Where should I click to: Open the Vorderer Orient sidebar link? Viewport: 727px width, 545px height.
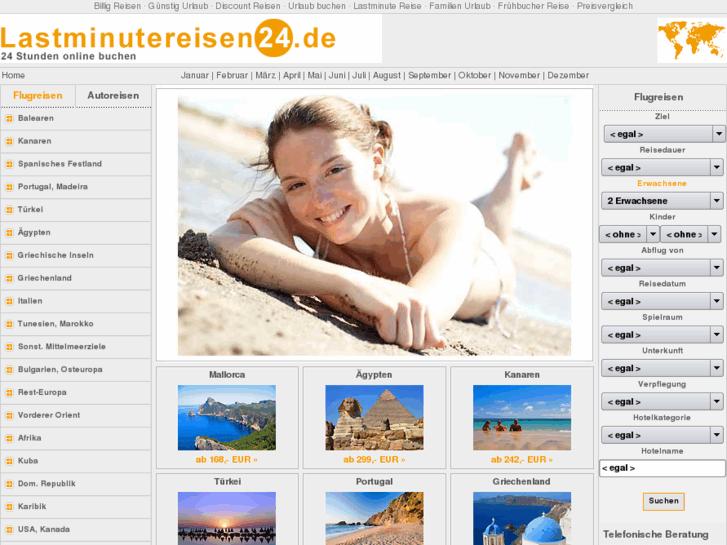point(49,415)
